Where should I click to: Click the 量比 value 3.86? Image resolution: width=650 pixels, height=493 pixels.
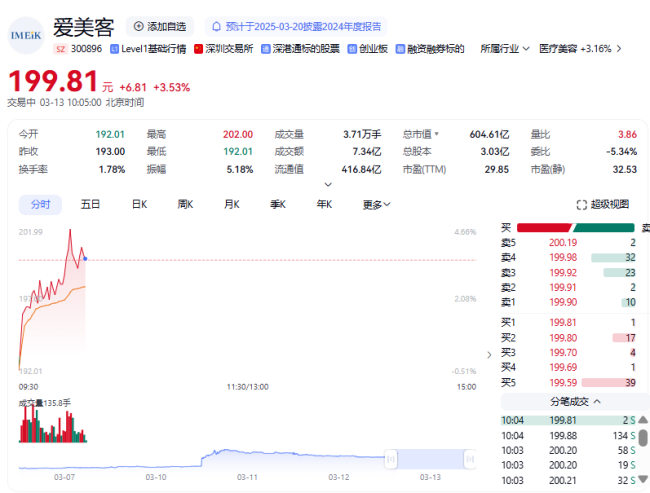pyautogui.click(x=627, y=134)
